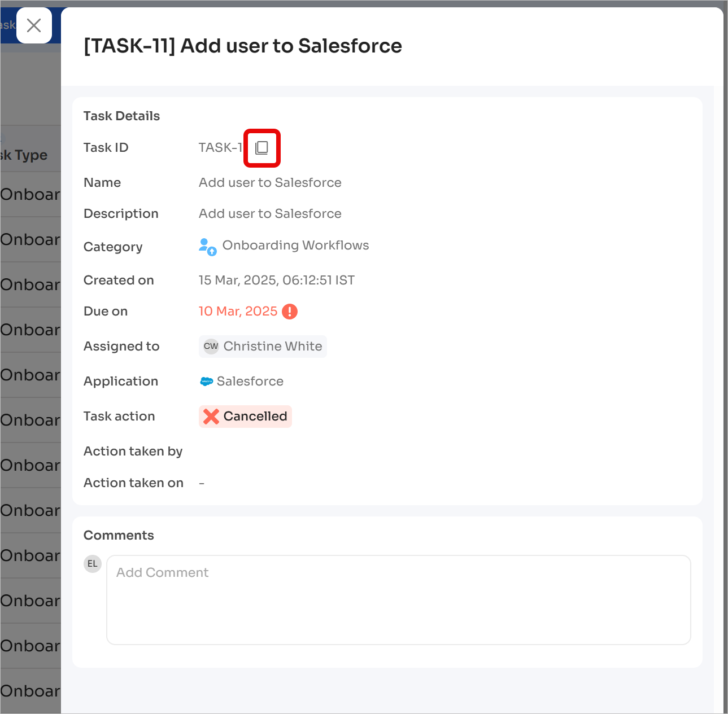Click the Onboarding Workflows category text
This screenshot has height=714, width=728.
(295, 246)
